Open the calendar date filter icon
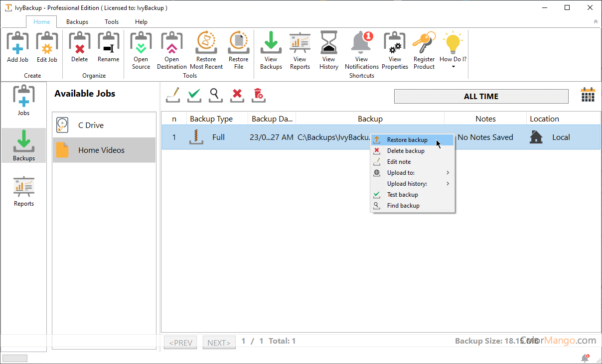The image size is (602, 364). (x=588, y=95)
